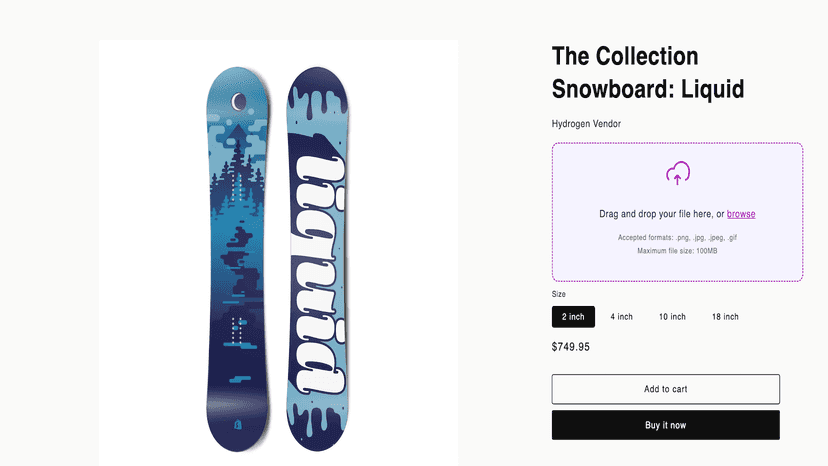This screenshot has height=466, width=828.
Task: Click the Drag and drop your file text
Action: point(661,214)
